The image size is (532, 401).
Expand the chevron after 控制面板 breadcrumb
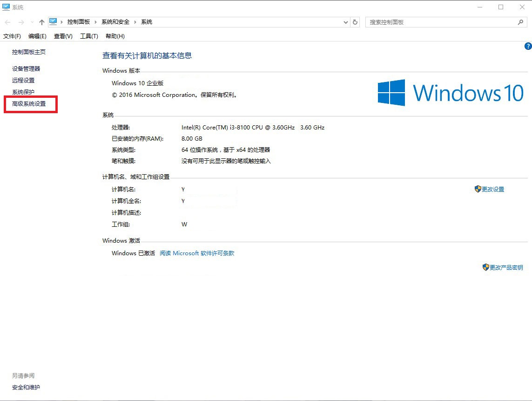coord(95,22)
